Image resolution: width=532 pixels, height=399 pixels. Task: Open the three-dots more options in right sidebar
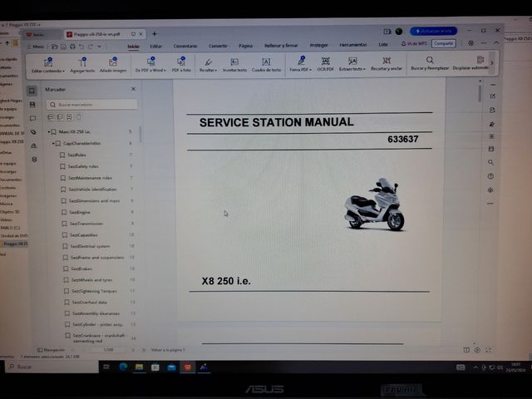coord(490,204)
